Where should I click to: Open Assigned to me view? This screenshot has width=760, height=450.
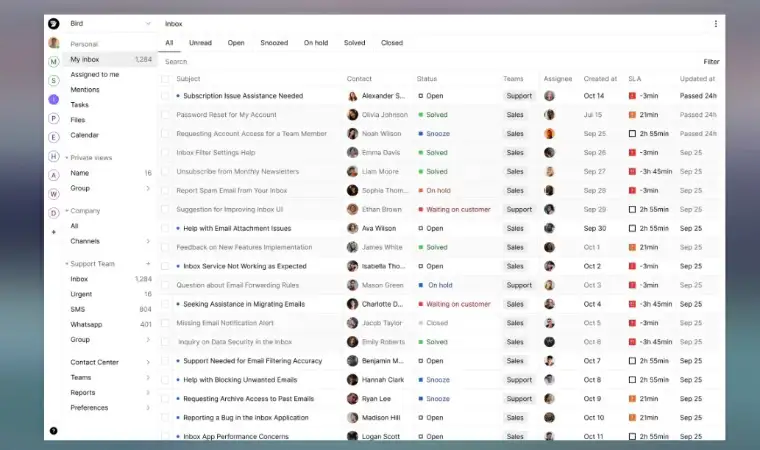coord(95,74)
